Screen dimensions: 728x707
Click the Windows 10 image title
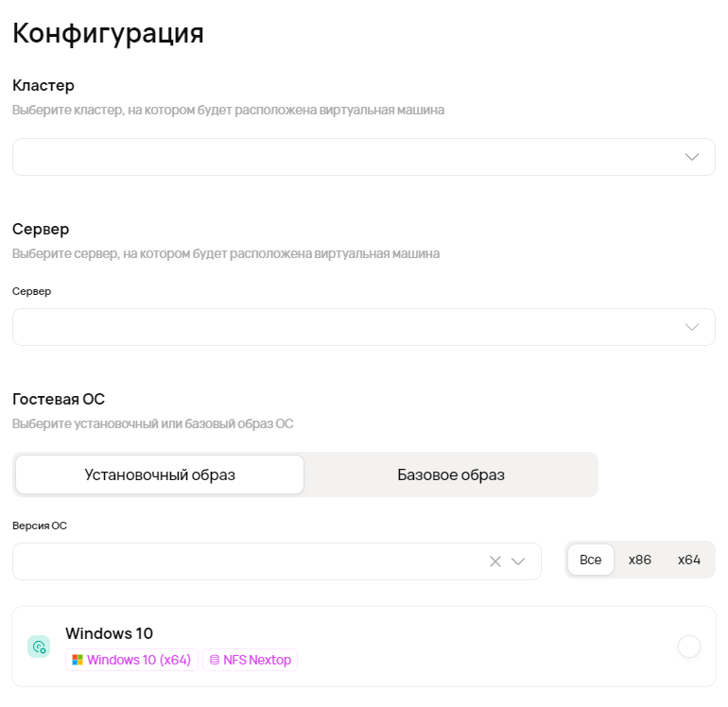coord(109,633)
